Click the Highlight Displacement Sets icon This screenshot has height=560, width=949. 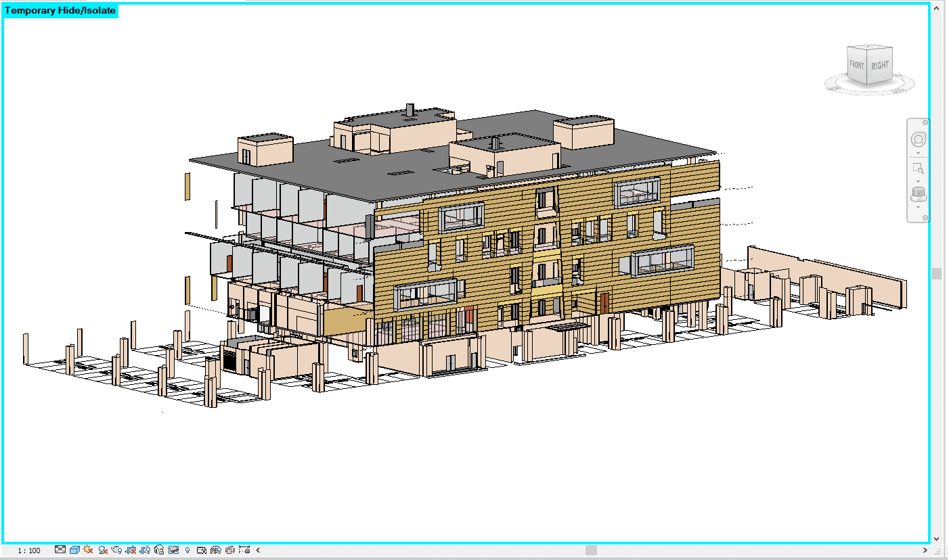pyautogui.click(x=230, y=550)
